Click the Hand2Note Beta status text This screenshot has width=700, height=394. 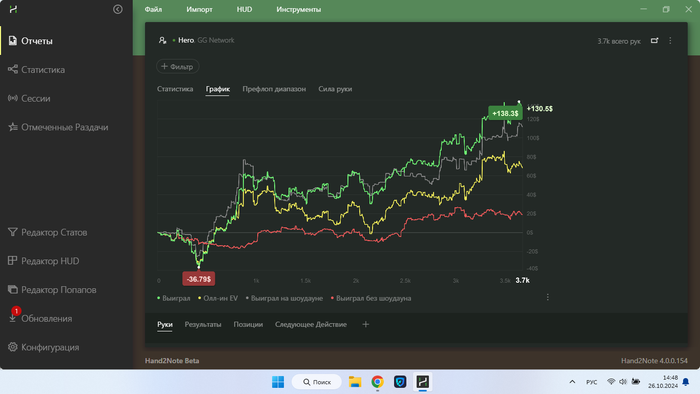click(172, 361)
